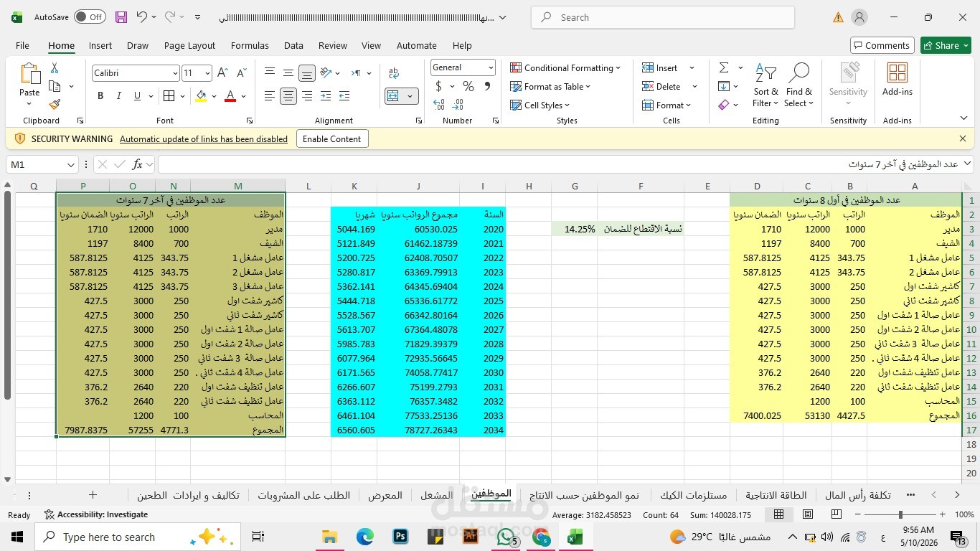Click the add new sheet plus icon
This screenshot has height=551, width=980.
pyautogui.click(x=93, y=495)
